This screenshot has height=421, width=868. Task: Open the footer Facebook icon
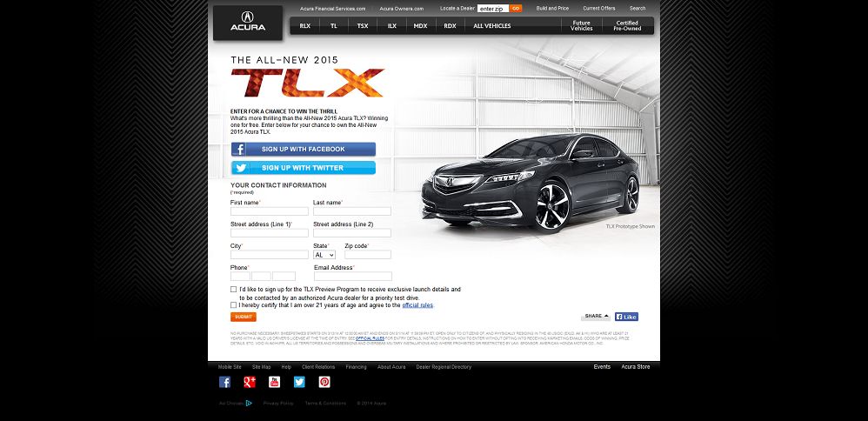224,382
